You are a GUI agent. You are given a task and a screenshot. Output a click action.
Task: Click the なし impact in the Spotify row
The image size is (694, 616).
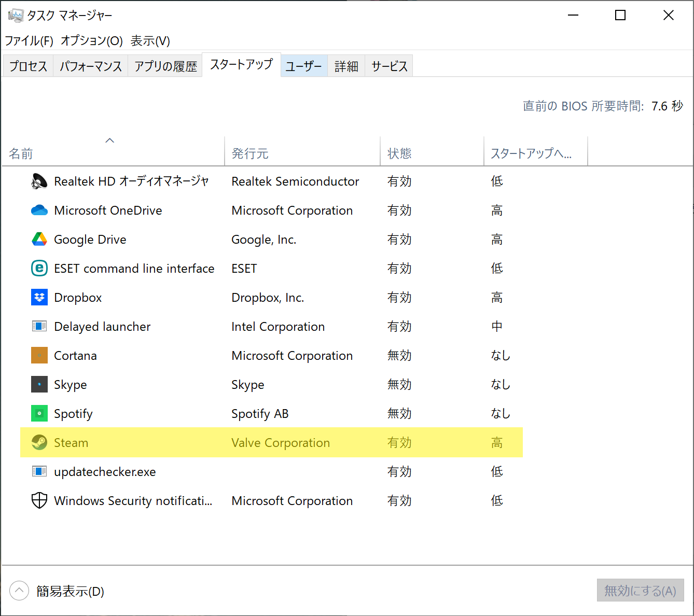coord(501,414)
